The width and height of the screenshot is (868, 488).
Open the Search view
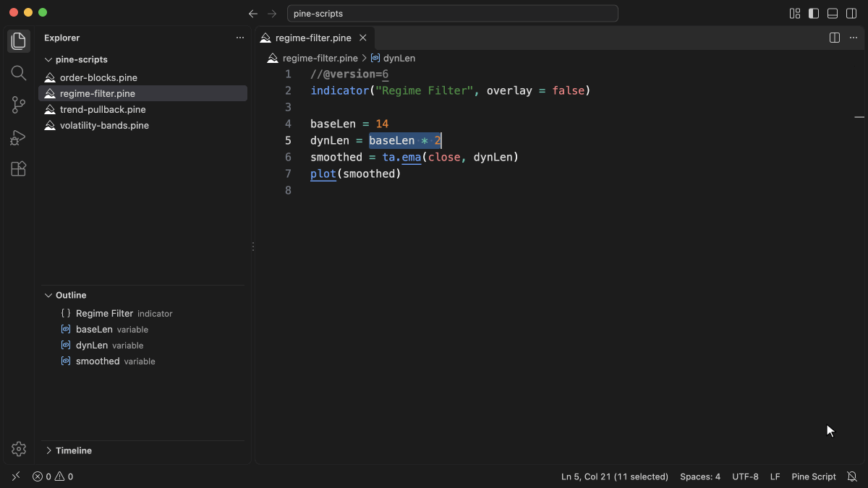click(19, 73)
